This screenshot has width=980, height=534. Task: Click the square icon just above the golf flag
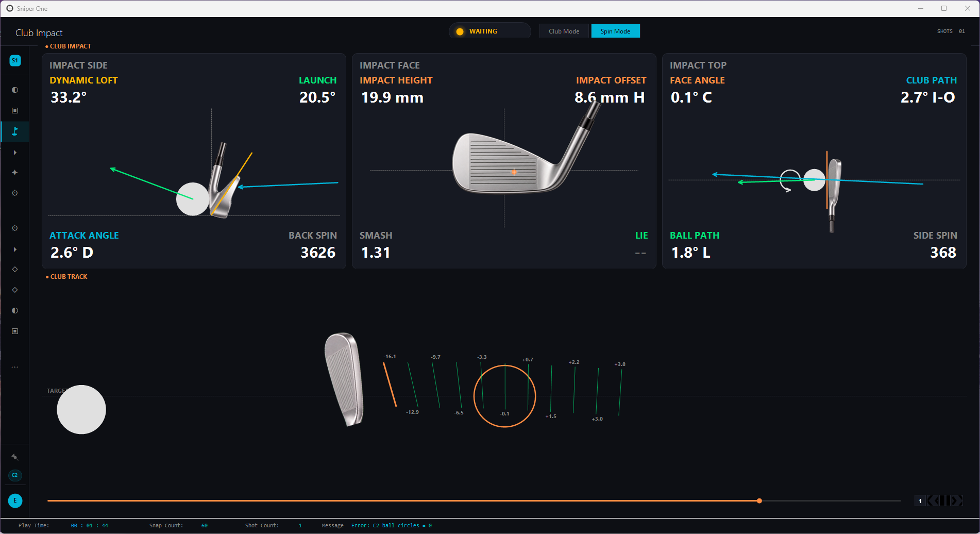(15, 110)
